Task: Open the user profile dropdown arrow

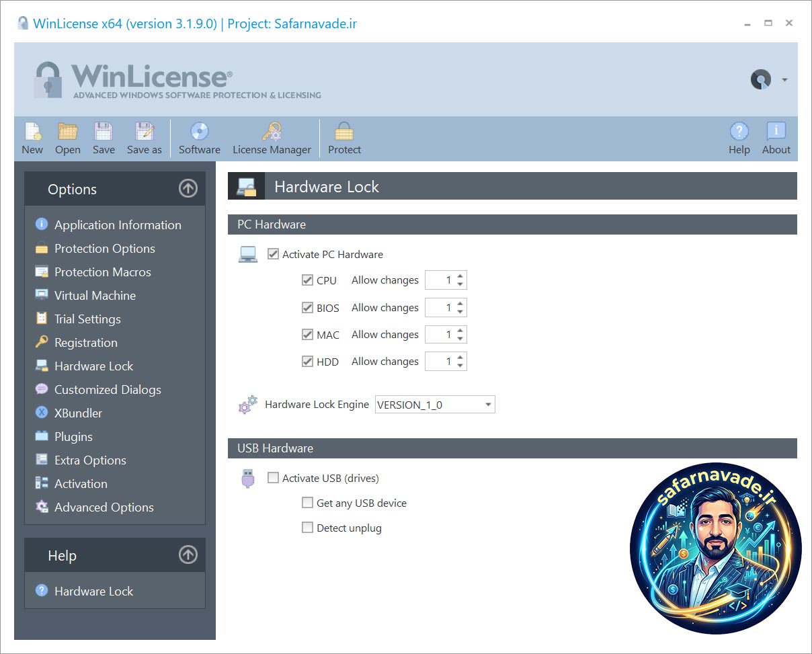Action: pyautogui.click(x=784, y=80)
